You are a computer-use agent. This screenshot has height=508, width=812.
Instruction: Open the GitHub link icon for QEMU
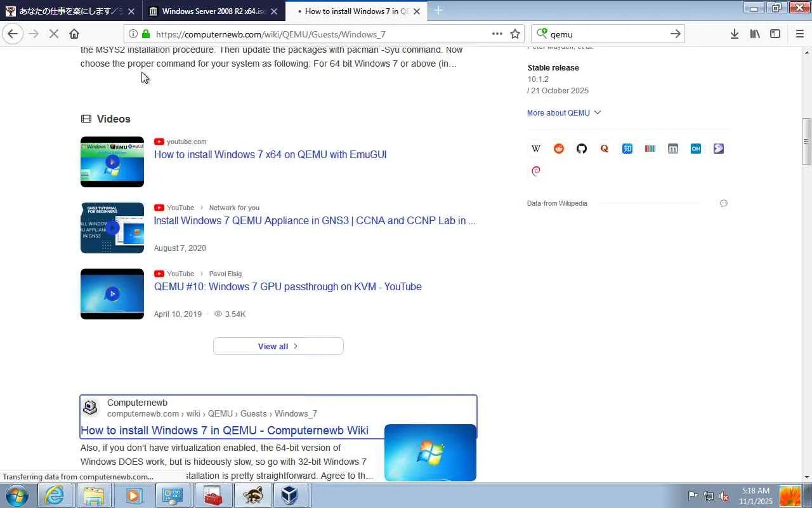[x=582, y=149]
